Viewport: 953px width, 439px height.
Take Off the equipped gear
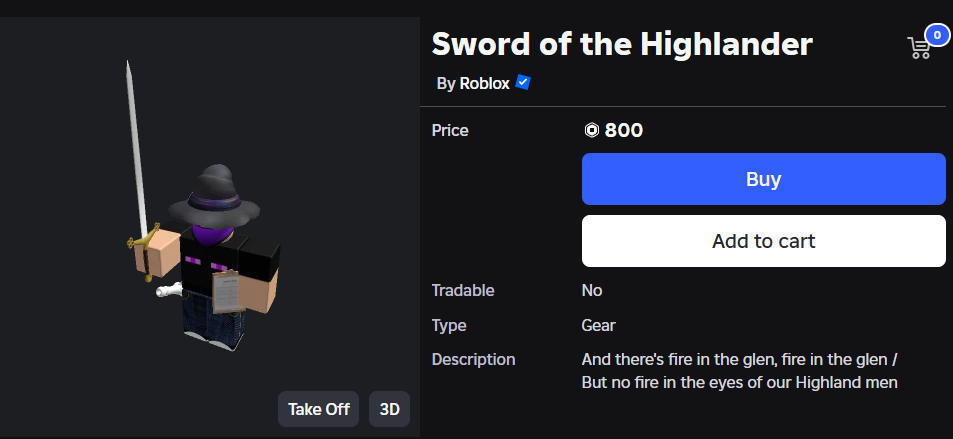click(x=318, y=409)
